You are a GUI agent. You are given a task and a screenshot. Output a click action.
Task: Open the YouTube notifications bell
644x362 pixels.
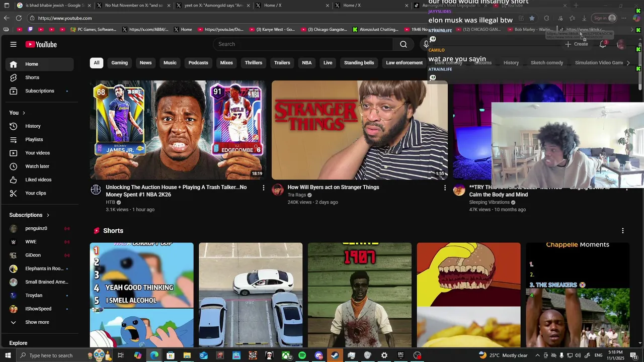(x=603, y=44)
